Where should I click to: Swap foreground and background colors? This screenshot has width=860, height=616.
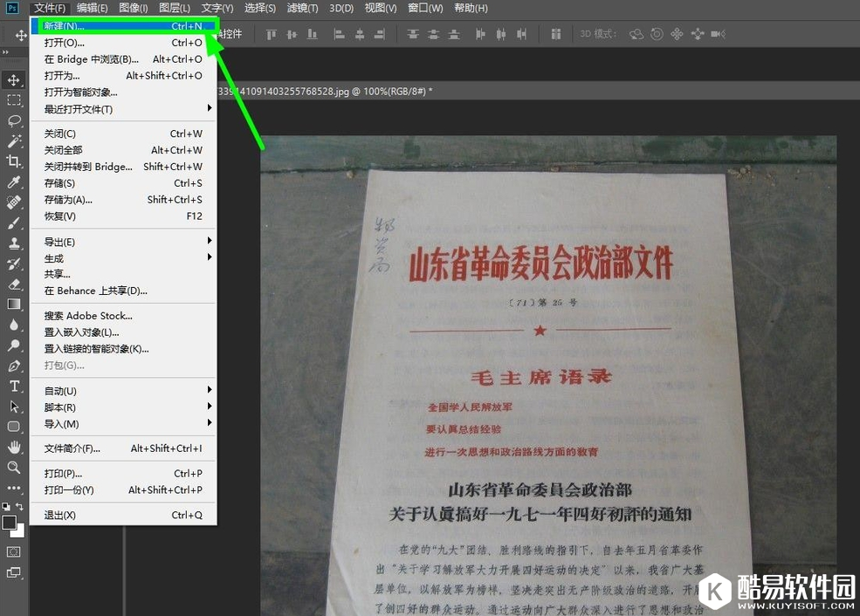click(19, 506)
